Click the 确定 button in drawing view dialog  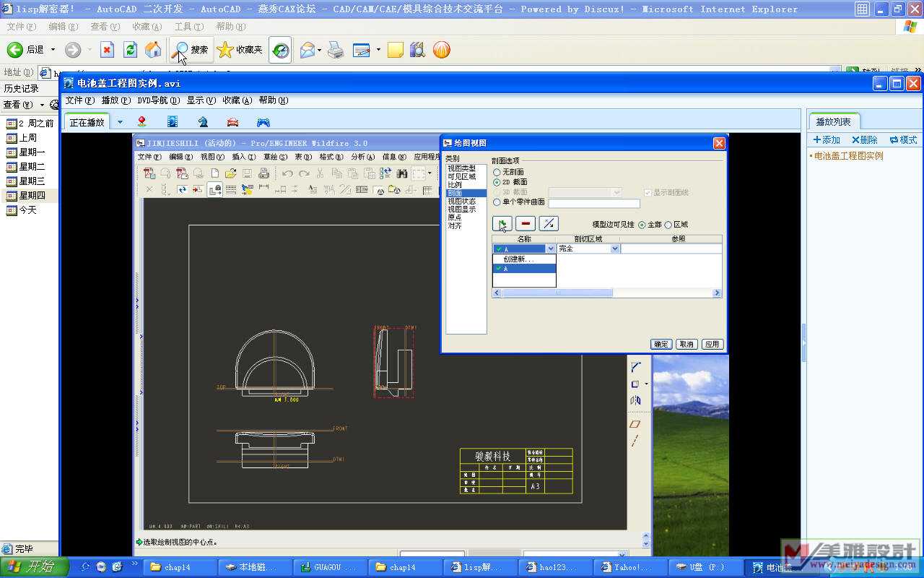point(661,344)
